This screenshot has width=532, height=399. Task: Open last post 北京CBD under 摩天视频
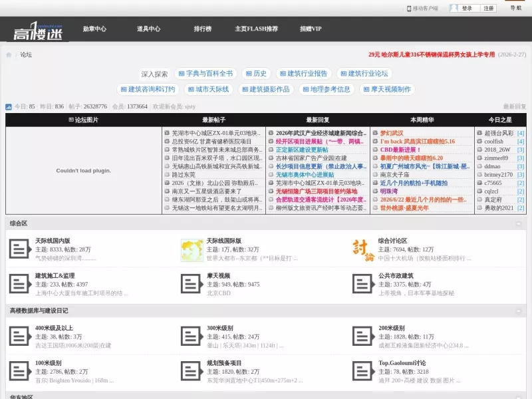point(219,293)
